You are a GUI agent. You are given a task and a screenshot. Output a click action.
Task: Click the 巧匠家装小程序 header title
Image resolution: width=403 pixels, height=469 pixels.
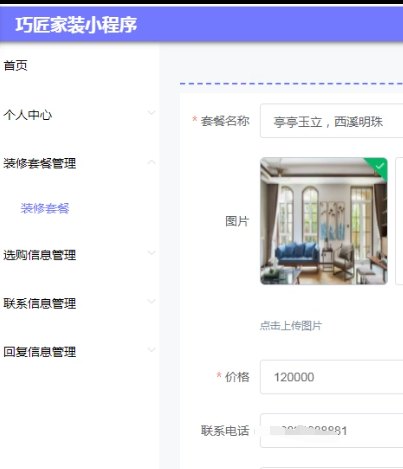[x=76, y=25]
